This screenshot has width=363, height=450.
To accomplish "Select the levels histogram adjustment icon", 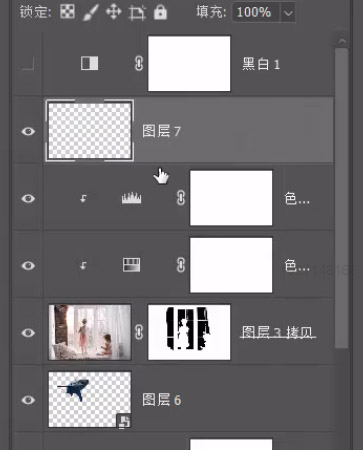I will click(131, 198).
